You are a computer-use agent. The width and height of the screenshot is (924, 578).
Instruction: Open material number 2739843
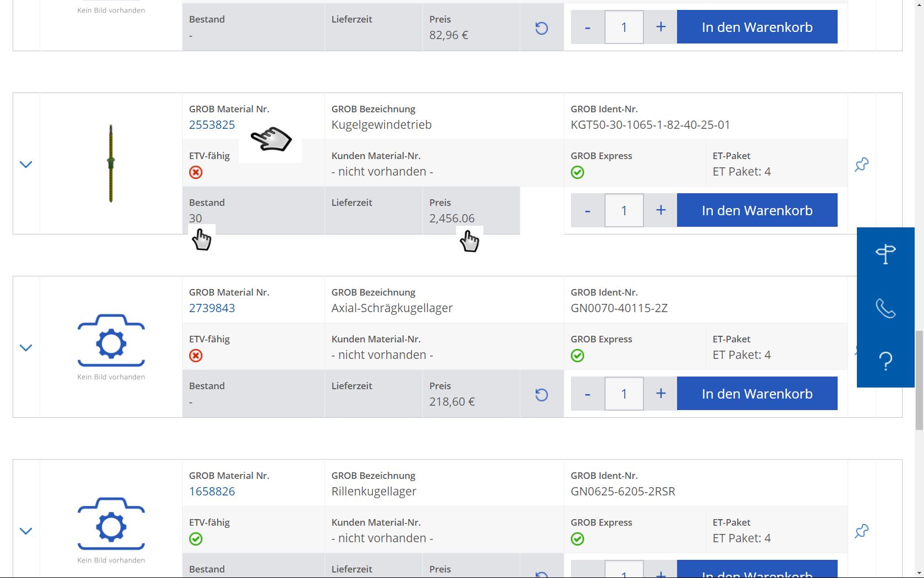point(212,308)
